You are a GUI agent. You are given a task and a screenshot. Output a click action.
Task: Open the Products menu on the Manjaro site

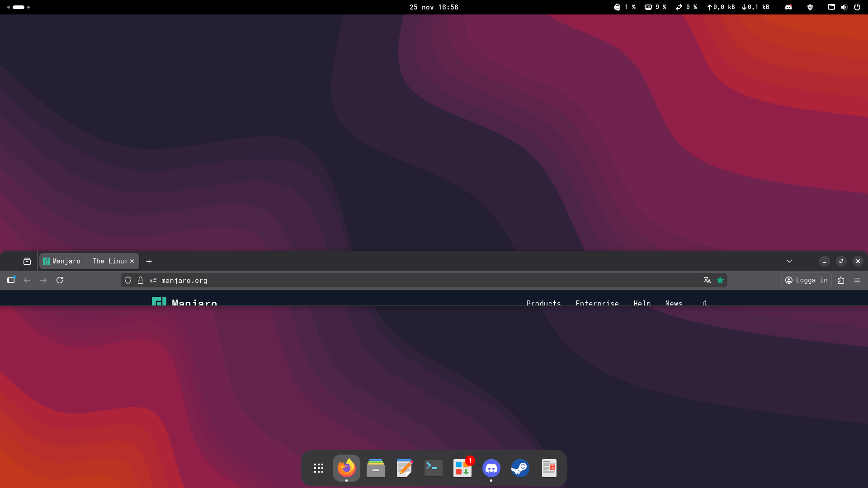543,303
